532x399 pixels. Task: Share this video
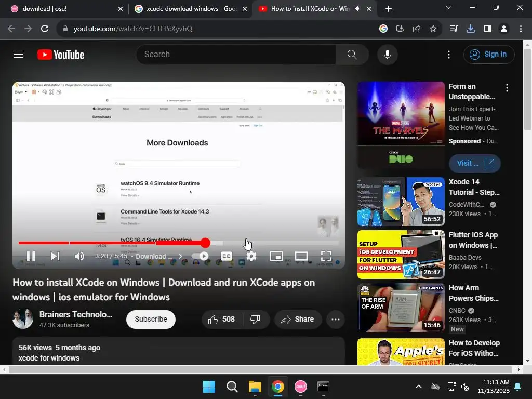[x=298, y=320]
